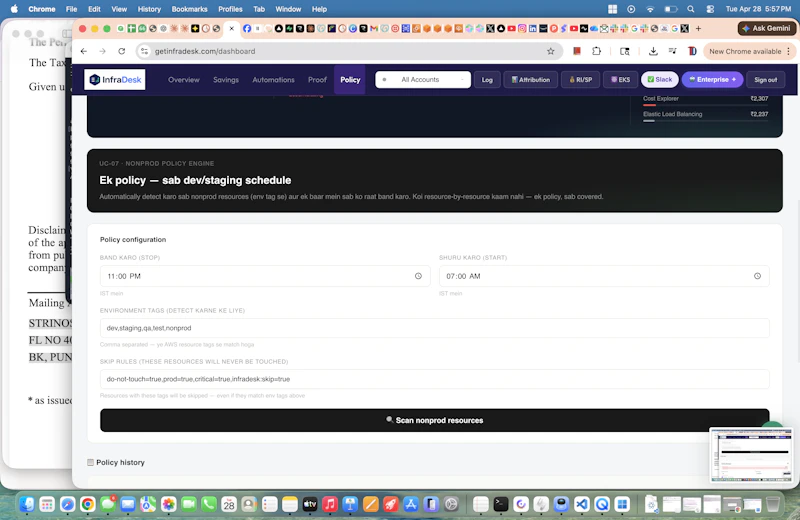
Task: Click the Enterprise + upgrade button
Action: coord(712,80)
